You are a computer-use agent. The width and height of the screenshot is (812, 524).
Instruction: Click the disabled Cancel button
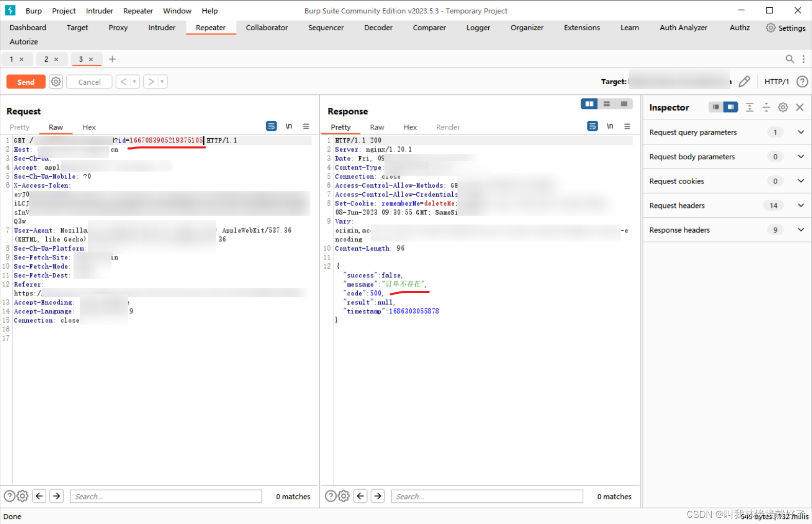point(89,82)
